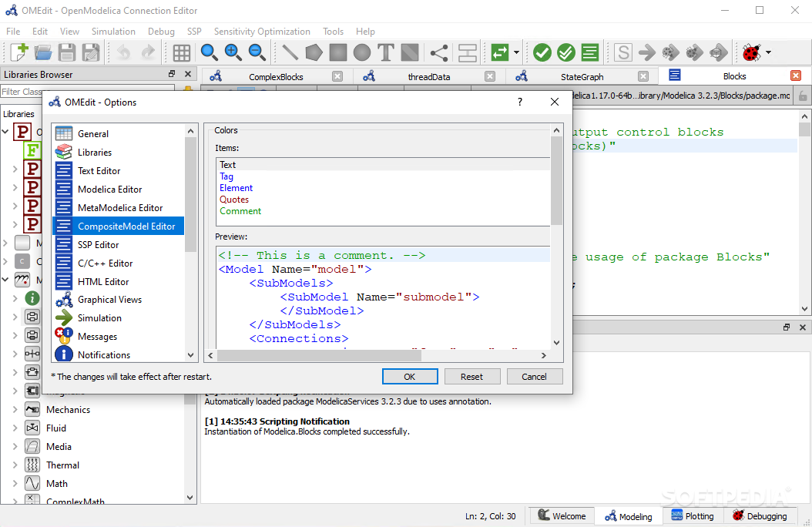Select the Line shape tool
812x527 pixels.
pyautogui.click(x=290, y=52)
